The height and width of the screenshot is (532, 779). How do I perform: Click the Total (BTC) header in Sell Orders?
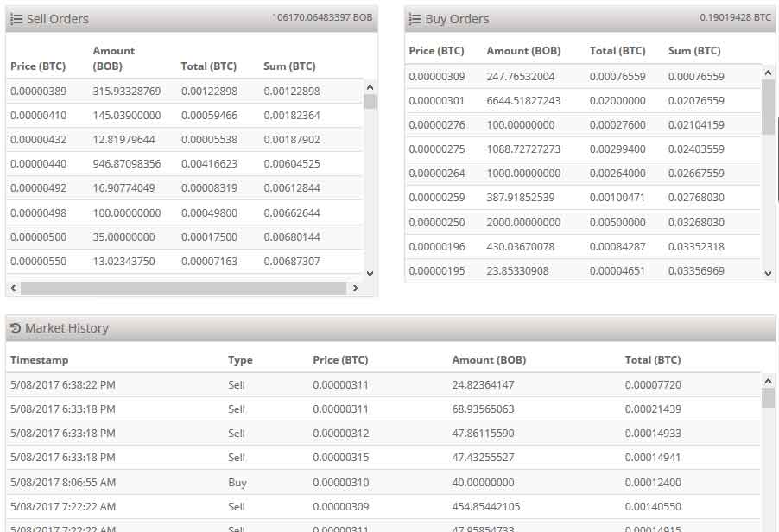(x=209, y=66)
